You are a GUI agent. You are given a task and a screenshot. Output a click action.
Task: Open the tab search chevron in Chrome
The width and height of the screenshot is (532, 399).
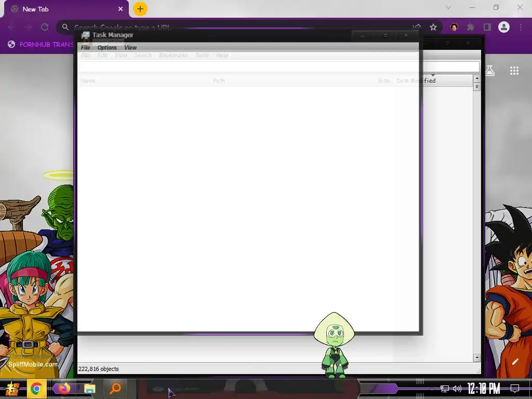pos(448,7)
